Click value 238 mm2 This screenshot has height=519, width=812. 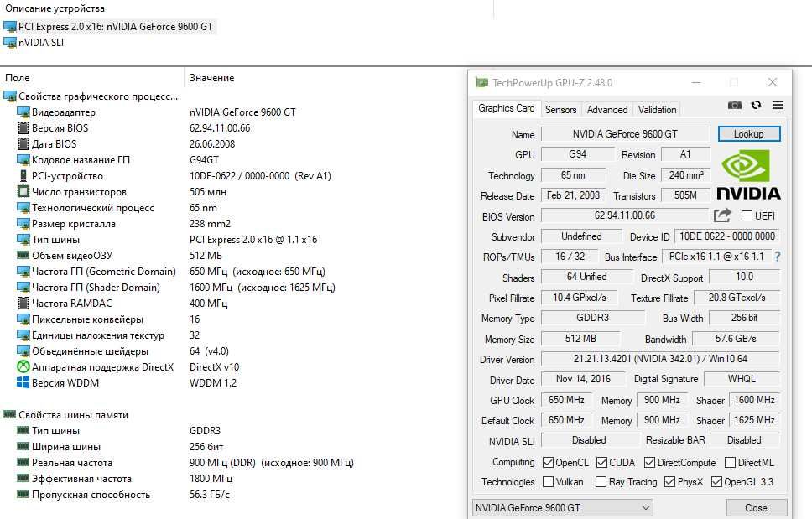(x=211, y=224)
